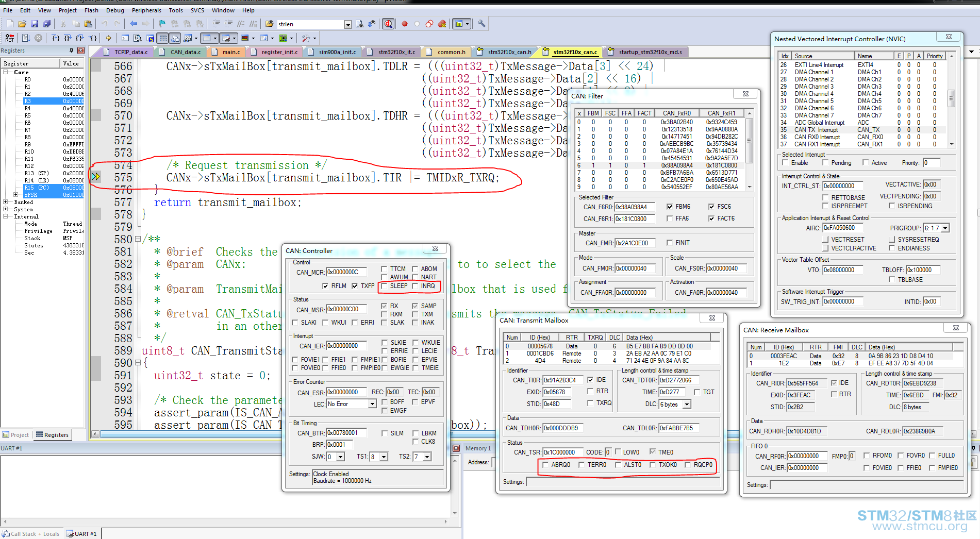The image size is (980, 539).
Task: Open the Debug menu
Action: (115, 10)
